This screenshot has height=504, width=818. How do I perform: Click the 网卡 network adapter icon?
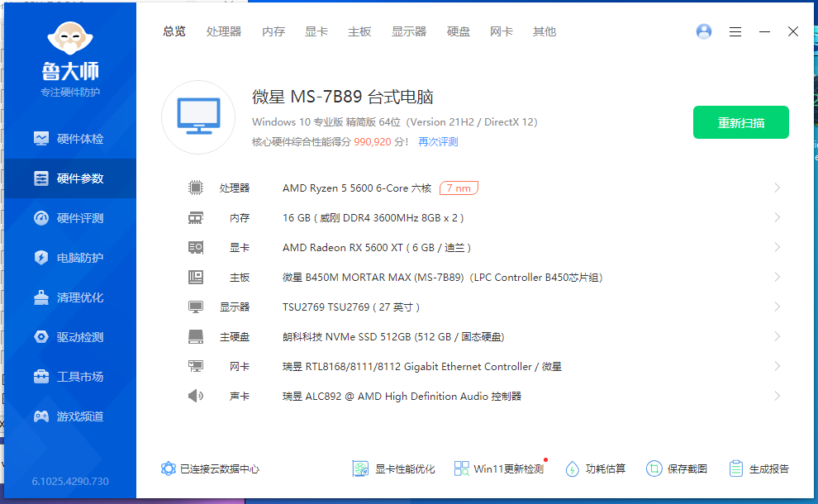point(196,366)
